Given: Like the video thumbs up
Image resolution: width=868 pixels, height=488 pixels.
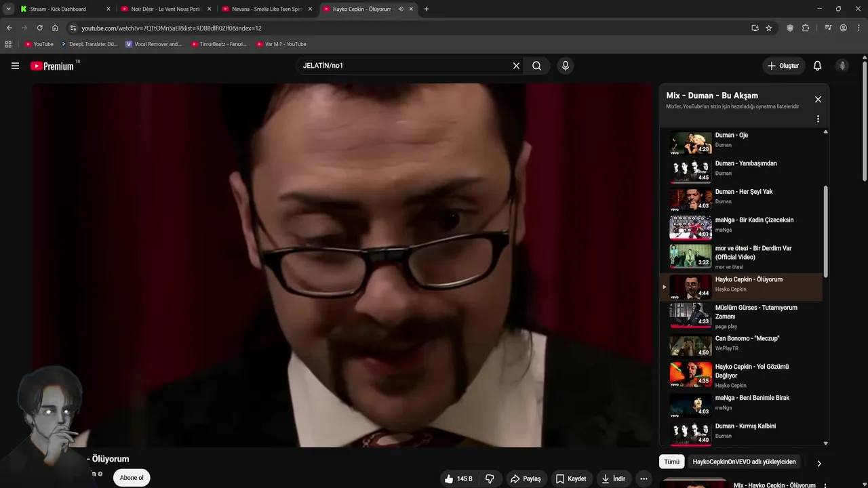Looking at the screenshot, I should pyautogui.click(x=458, y=479).
